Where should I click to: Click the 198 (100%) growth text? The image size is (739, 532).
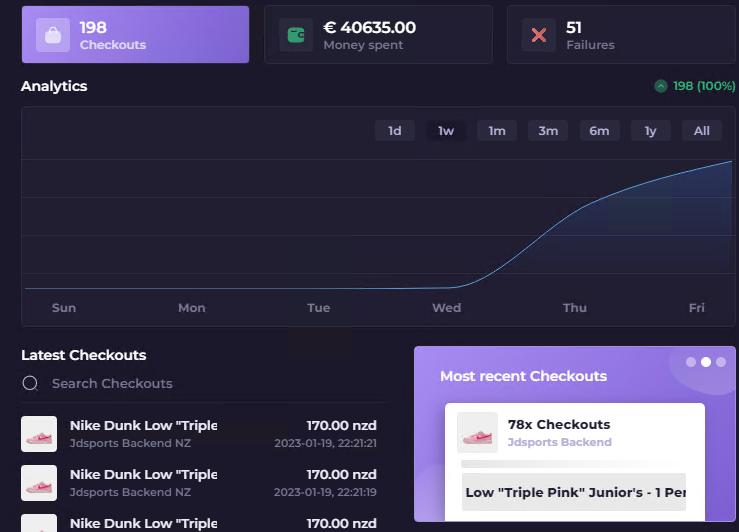pos(704,86)
